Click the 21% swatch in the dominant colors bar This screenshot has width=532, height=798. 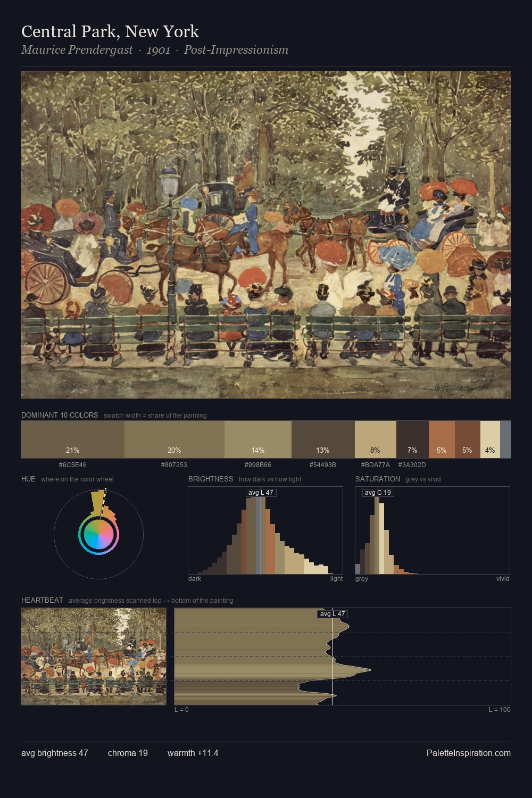point(73,439)
